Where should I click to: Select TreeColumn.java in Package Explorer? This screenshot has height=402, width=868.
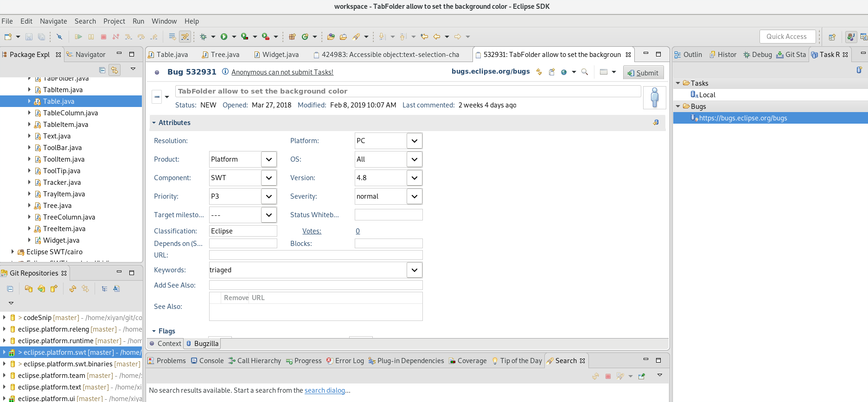tap(69, 217)
